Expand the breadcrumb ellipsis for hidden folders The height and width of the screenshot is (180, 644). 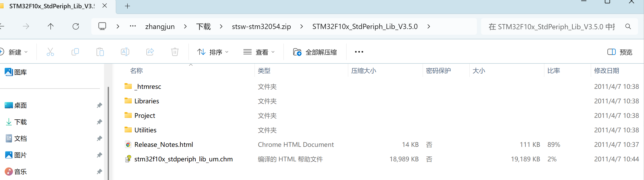[133, 26]
